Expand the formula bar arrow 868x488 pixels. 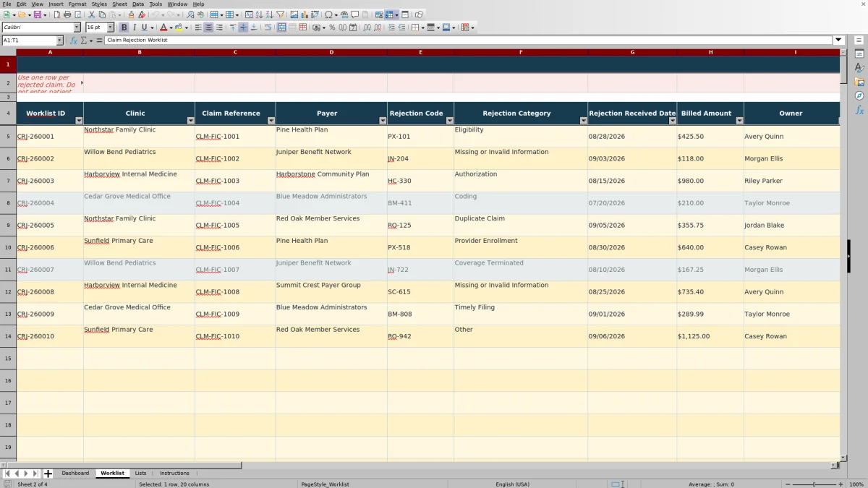point(839,40)
